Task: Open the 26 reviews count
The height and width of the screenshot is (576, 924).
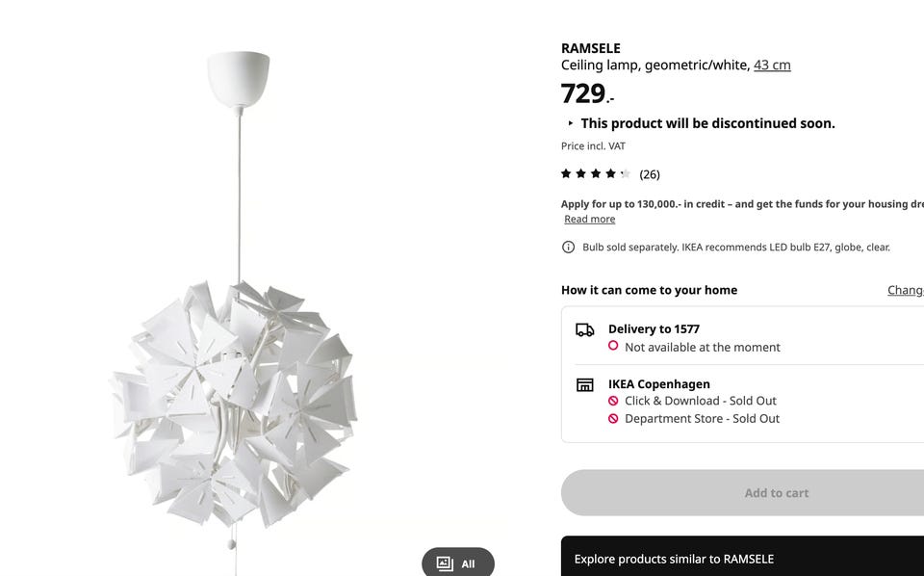Action: click(x=650, y=174)
